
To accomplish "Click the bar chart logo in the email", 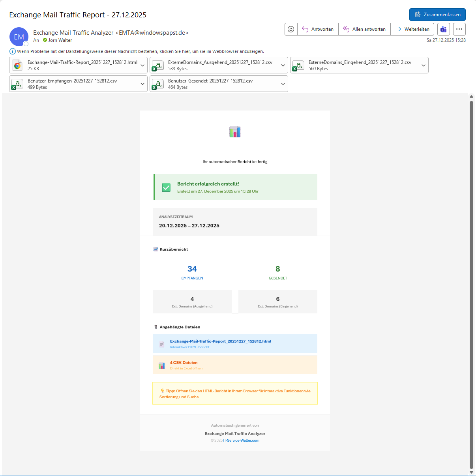I will coord(235,132).
